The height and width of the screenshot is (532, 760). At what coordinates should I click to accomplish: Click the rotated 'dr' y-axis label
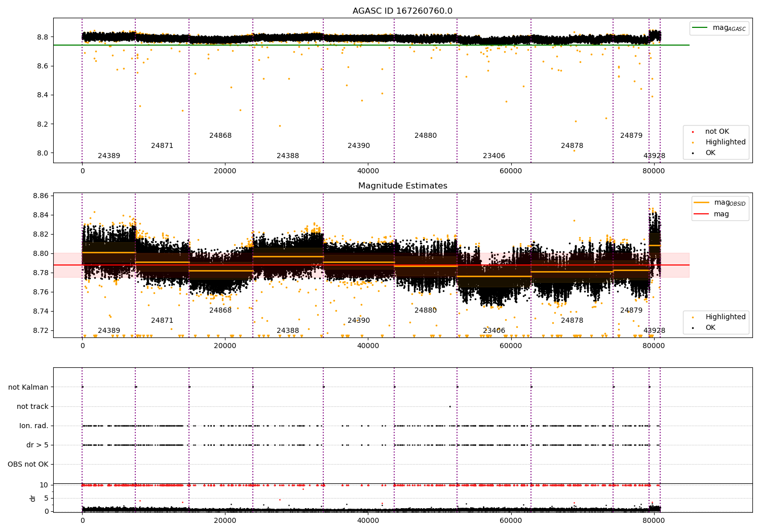pyautogui.click(x=33, y=498)
